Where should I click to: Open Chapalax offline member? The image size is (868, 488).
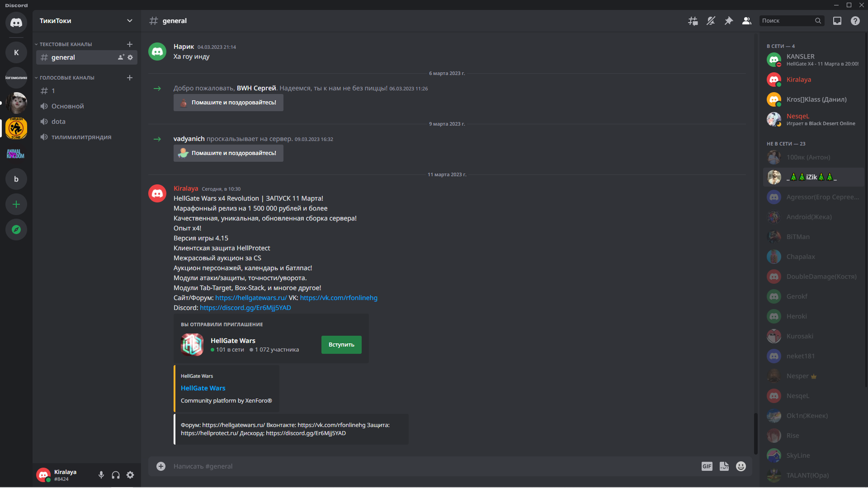(814, 257)
